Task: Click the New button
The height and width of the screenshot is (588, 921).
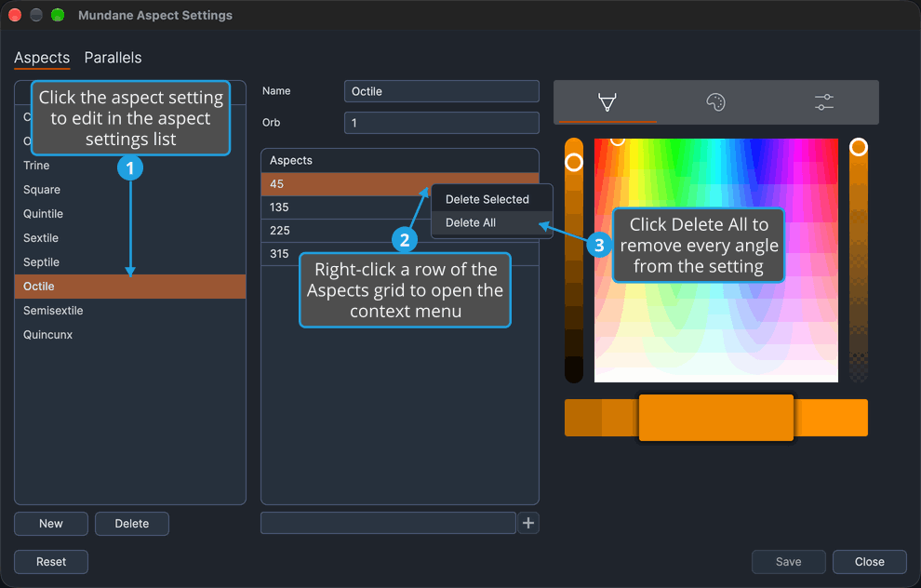Action: click(x=51, y=524)
